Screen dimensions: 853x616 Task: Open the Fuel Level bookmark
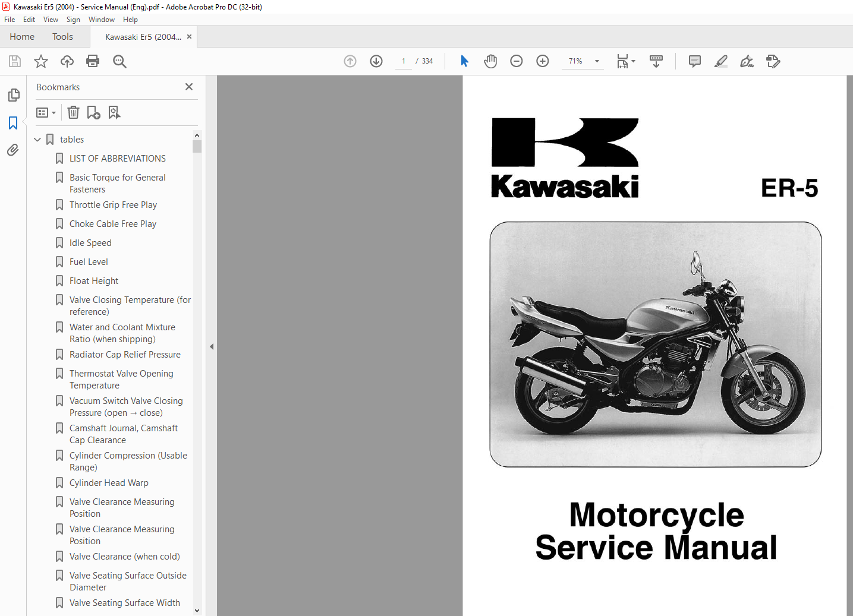pos(89,262)
